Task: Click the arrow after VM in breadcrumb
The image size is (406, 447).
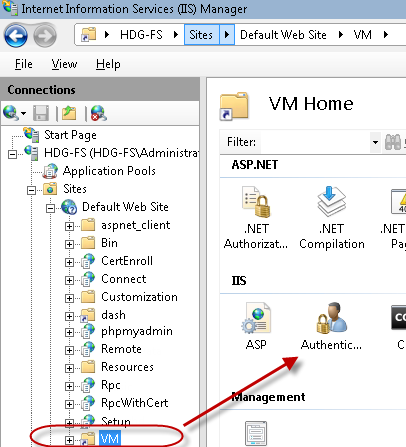Action: click(x=386, y=34)
